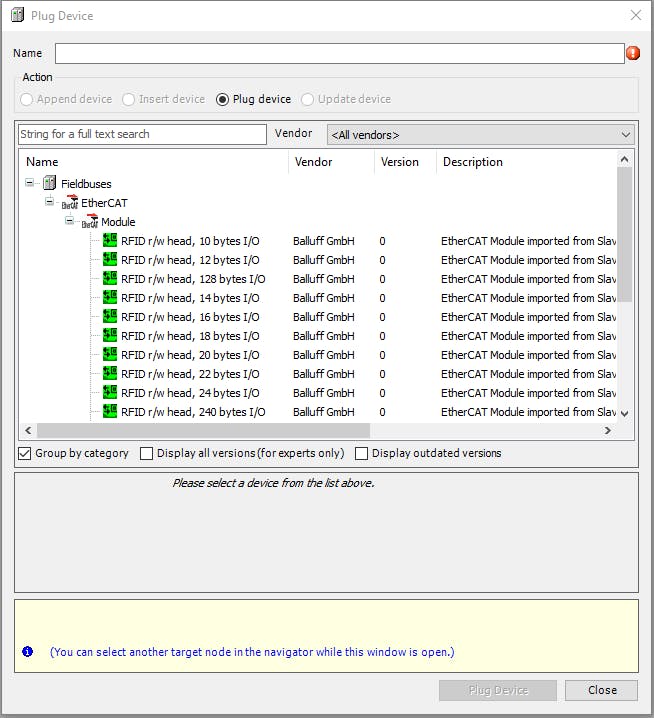Viewport: 654px width, 718px height.
Task: Select 'RFID r/w head, 14 bytes I/O' row
Action: click(318, 298)
